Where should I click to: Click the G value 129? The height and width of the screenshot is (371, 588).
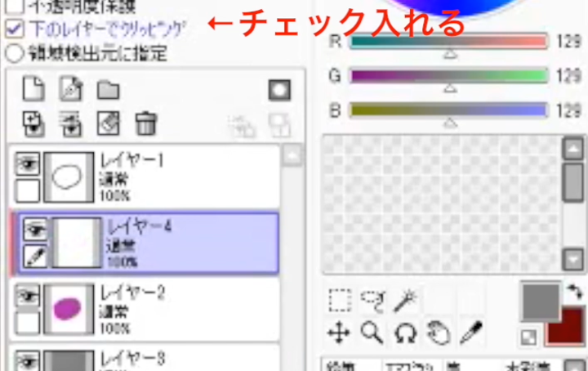click(x=569, y=76)
